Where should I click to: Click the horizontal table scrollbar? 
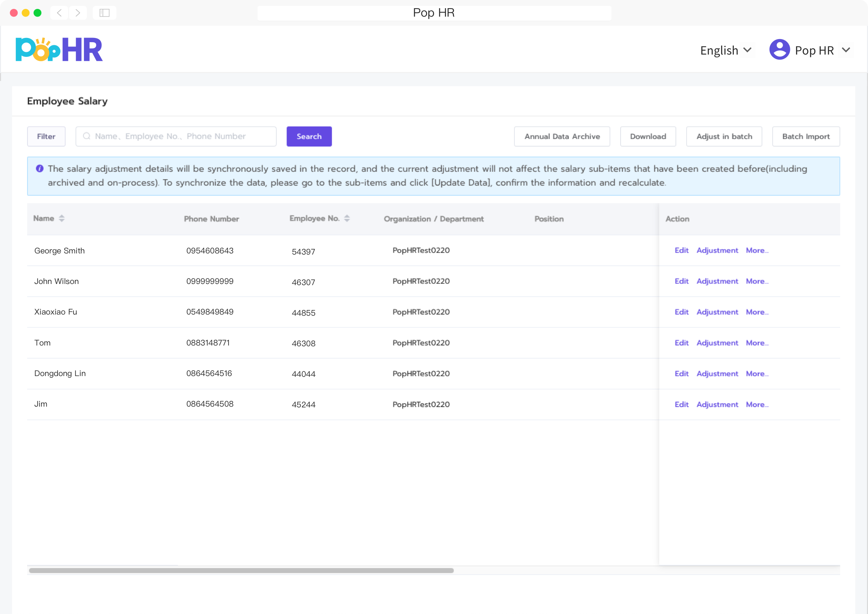point(241,570)
